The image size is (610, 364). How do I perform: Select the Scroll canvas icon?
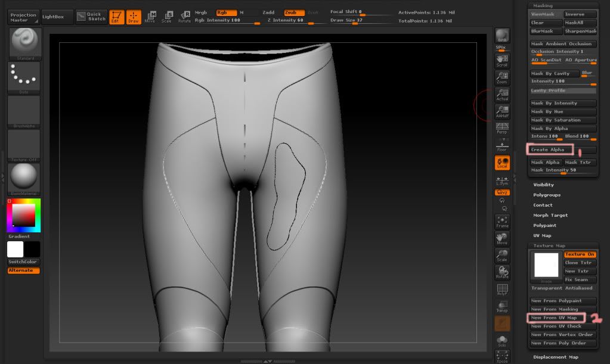502,60
